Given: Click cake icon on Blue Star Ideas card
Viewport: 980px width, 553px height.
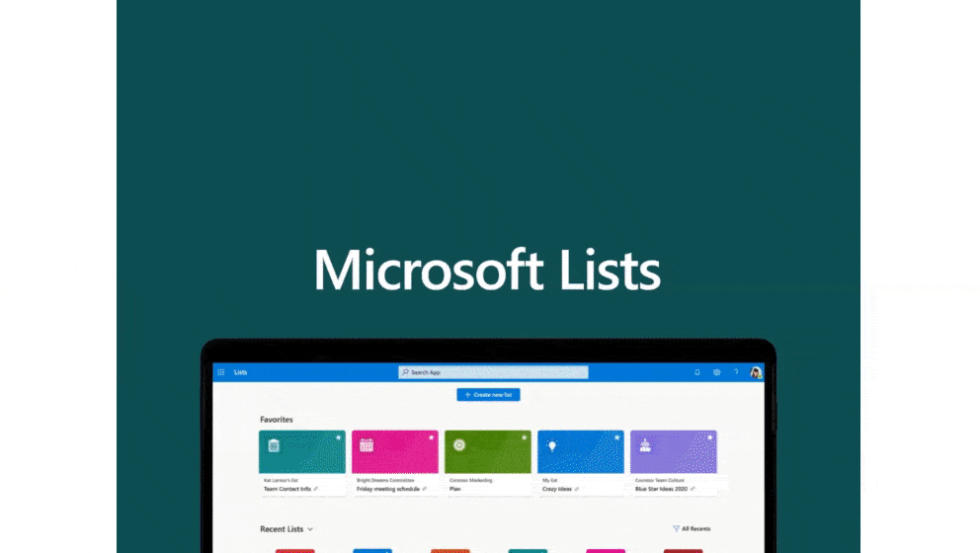Looking at the screenshot, I should pyautogui.click(x=645, y=445).
